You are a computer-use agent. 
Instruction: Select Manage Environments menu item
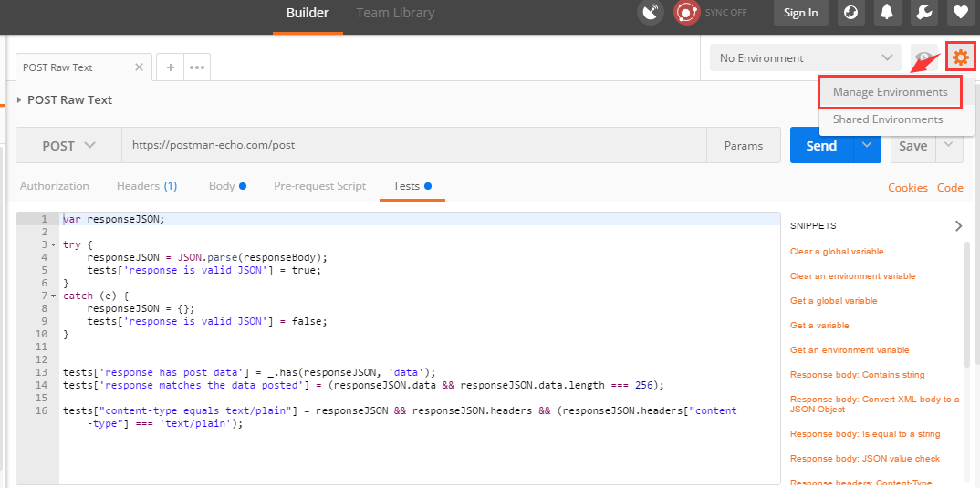pyautogui.click(x=890, y=92)
